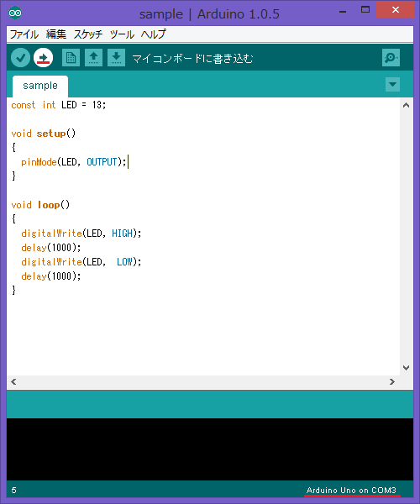This screenshot has height=504, width=420.
Task: Open the ツール menu
Action: (x=122, y=34)
